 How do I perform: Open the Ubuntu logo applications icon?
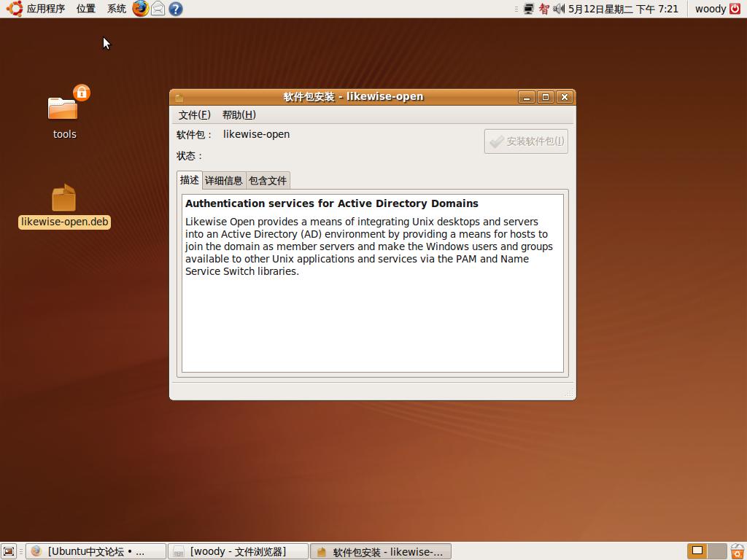[x=15, y=9]
